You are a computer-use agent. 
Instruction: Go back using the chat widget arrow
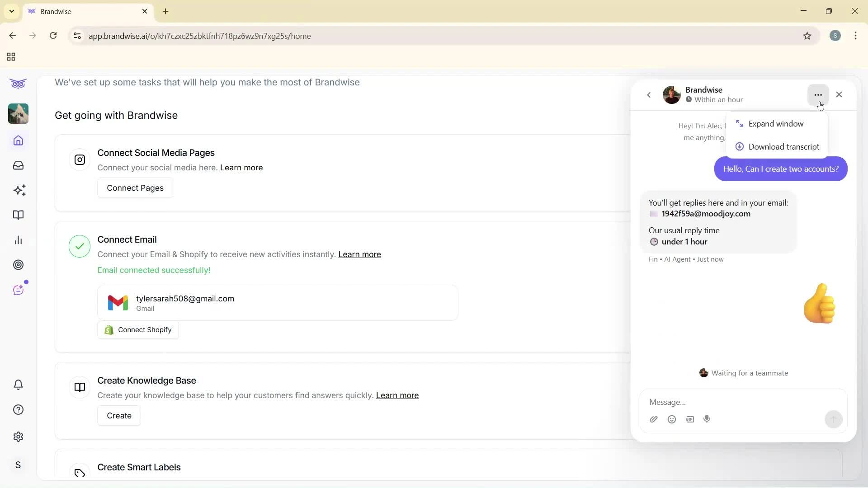(x=649, y=95)
